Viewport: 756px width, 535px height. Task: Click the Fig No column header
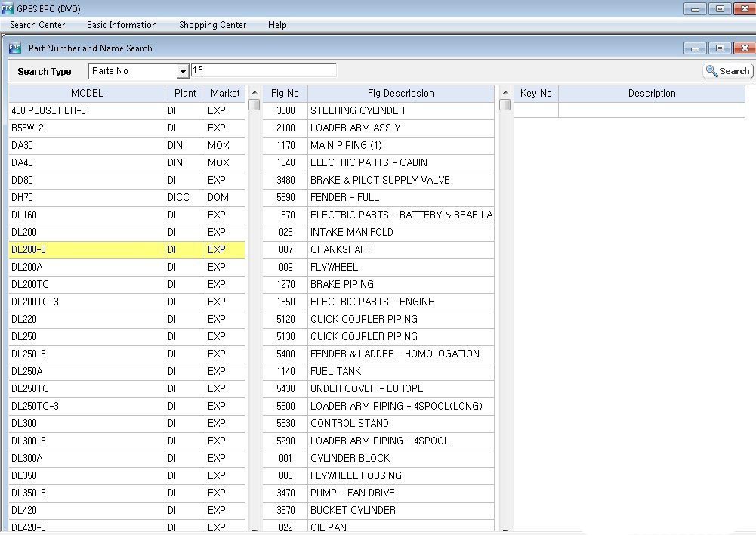point(285,94)
